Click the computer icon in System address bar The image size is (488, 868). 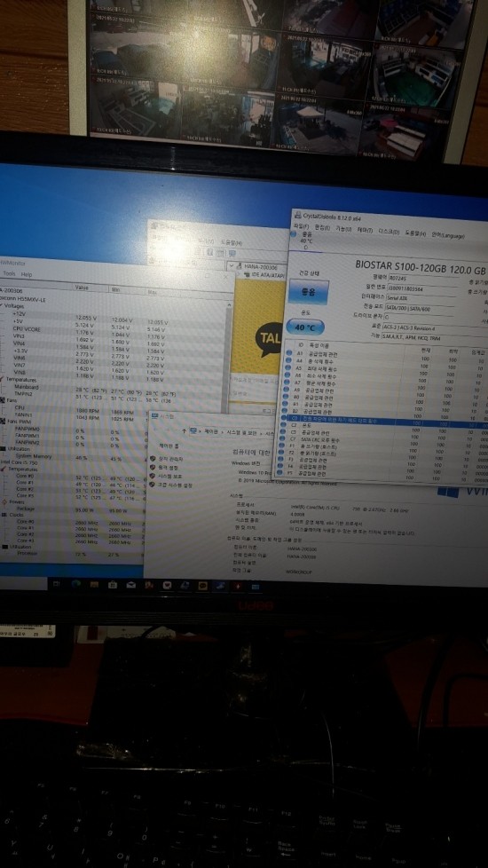(x=194, y=431)
